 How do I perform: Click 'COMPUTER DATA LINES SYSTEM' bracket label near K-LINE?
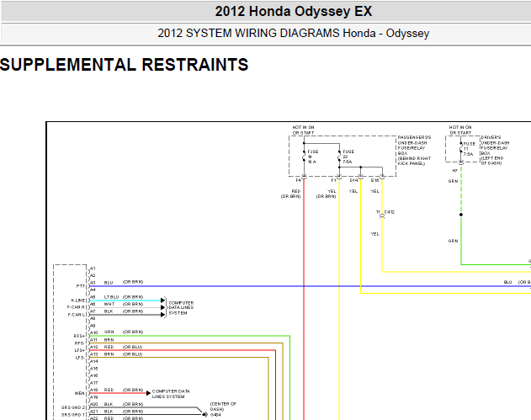pyautogui.click(x=181, y=307)
